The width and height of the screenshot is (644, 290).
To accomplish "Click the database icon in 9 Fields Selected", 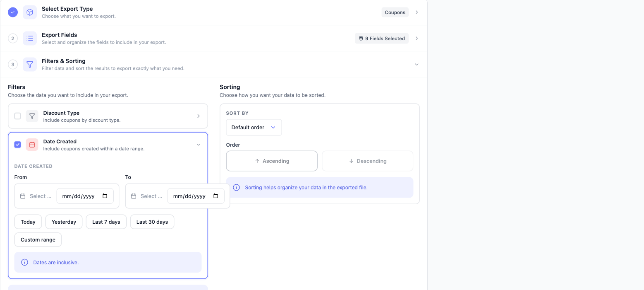I will 361,39.
